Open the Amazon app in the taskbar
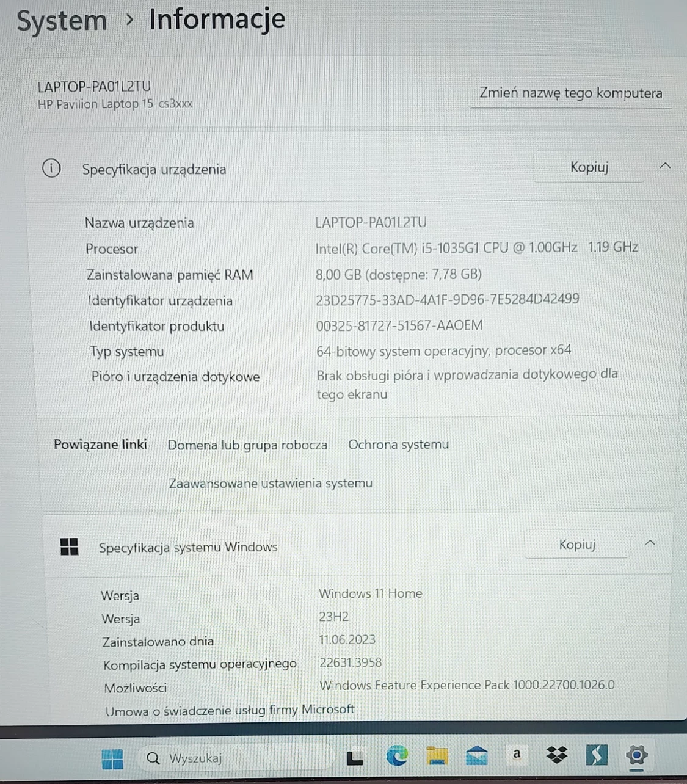Image resolution: width=687 pixels, height=784 pixels. pyautogui.click(x=517, y=753)
